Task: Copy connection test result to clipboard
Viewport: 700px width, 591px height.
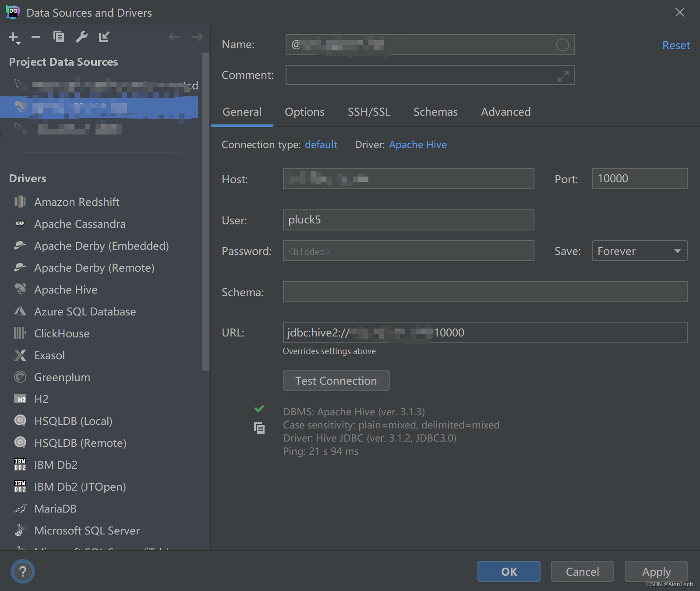Action: 259,428
